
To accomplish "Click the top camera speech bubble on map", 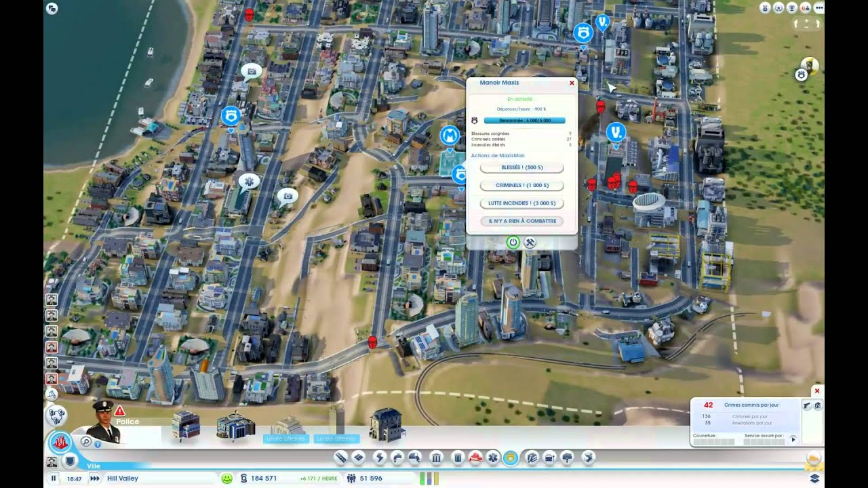I will pyautogui.click(x=251, y=71).
